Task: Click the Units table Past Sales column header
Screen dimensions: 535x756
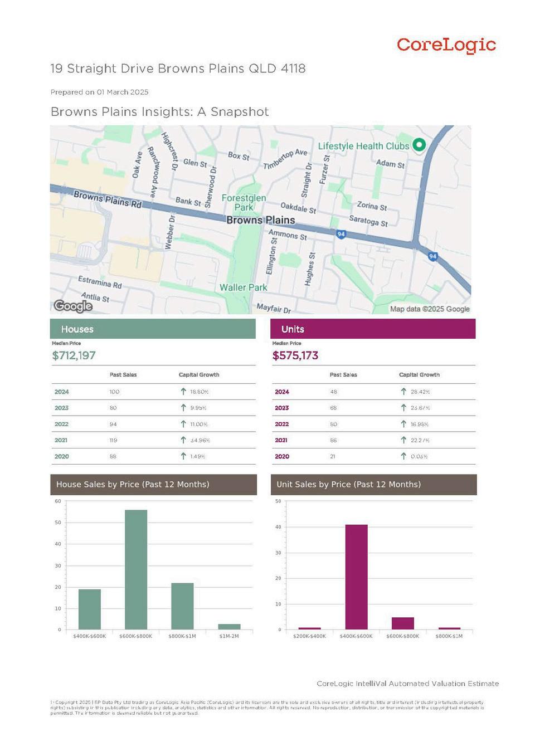Action: pos(343,374)
